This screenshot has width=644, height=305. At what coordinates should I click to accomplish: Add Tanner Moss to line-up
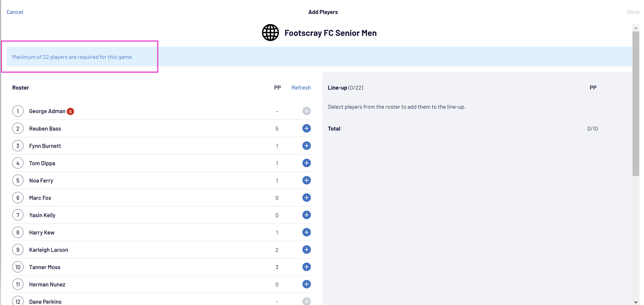tap(306, 267)
